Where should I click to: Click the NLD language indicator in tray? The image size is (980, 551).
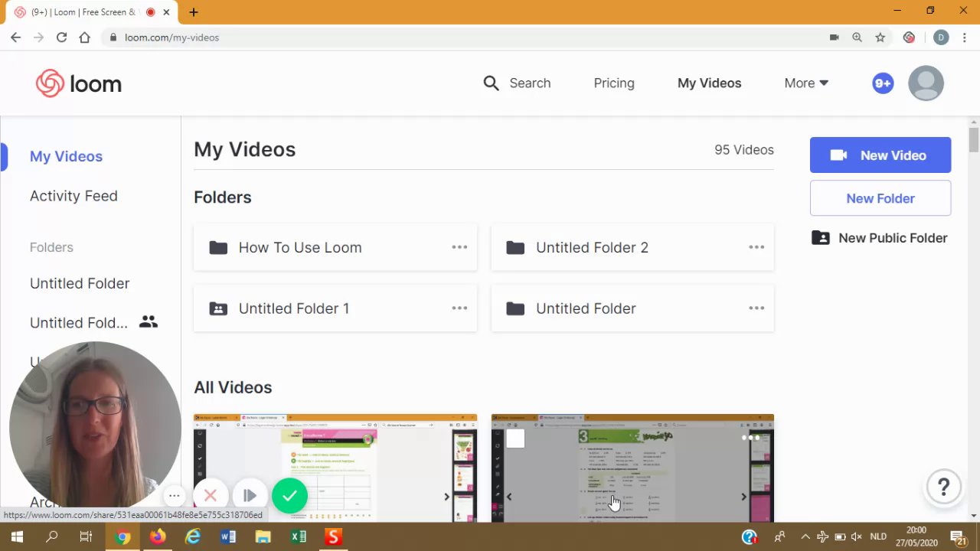click(878, 537)
